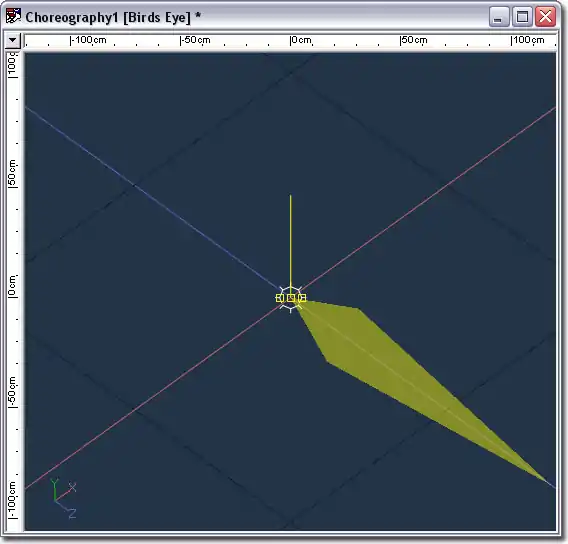Minimize the Choreography1 window

[x=498, y=17]
